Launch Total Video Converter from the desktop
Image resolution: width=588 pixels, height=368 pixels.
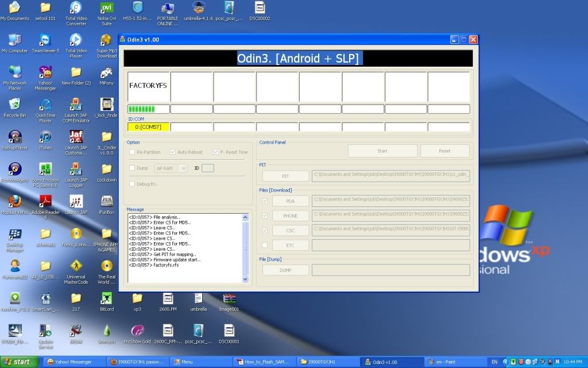pos(76,14)
